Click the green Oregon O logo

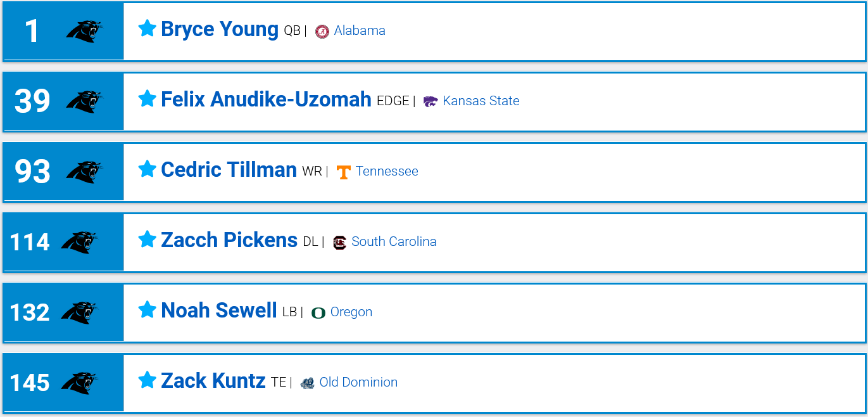pyautogui.click(x=318, y=312)
